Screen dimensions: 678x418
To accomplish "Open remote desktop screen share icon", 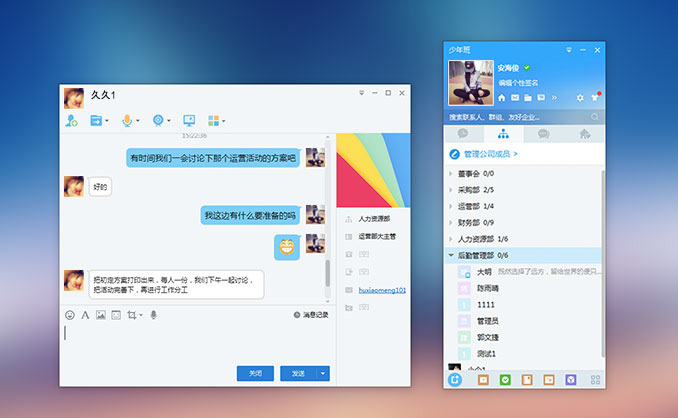I will [188, 121].
